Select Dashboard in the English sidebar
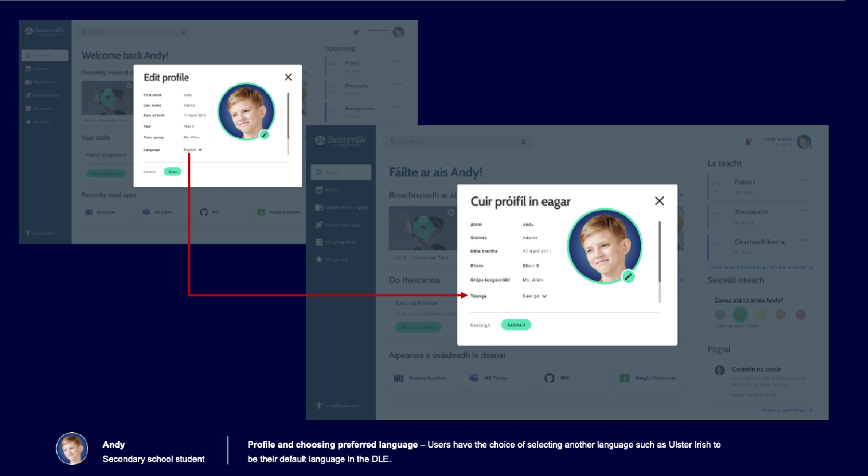 [x=45, y=55]
